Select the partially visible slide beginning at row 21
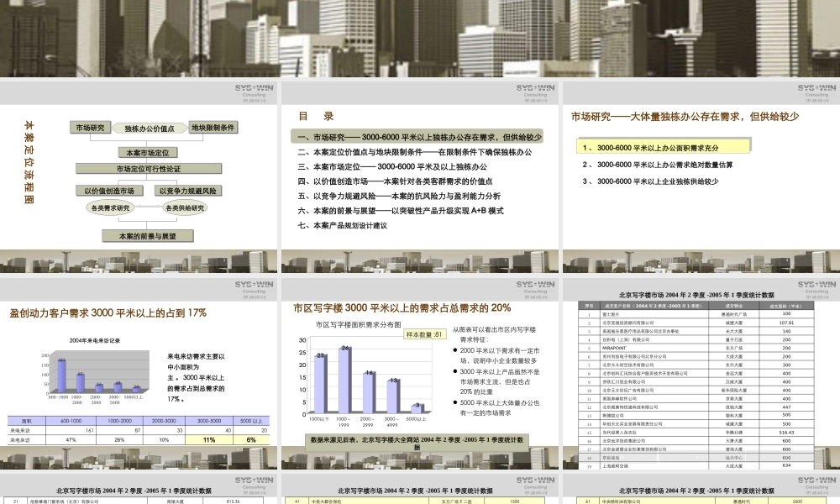Image resolution: width=840 pixels, height=504 pixels. click(x=139, y=488)
